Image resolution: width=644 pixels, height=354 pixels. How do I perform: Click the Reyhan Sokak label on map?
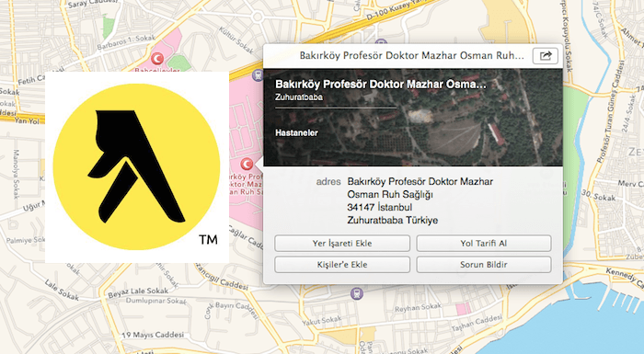[x=418, y=308]
